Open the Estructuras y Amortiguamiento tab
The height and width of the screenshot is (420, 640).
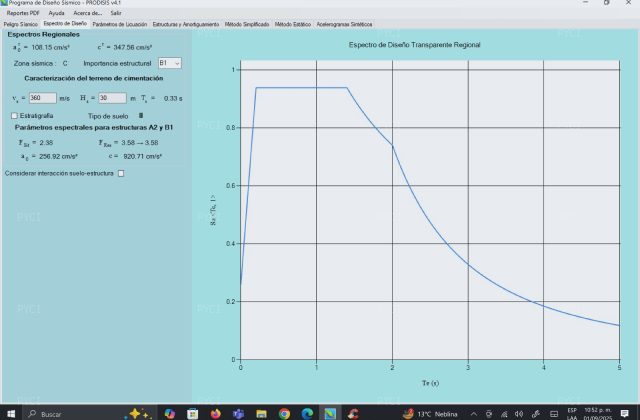point(186,24)
